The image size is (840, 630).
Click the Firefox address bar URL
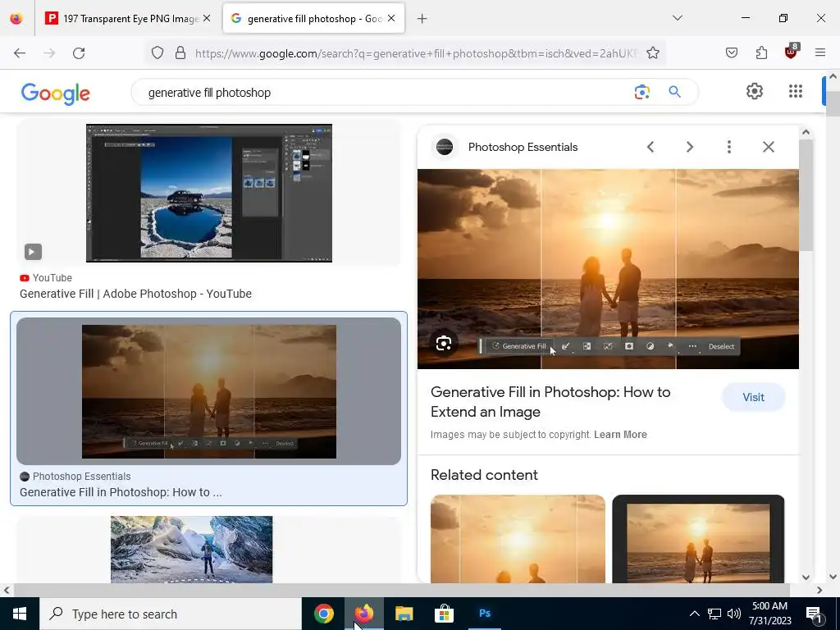[416, 53]
